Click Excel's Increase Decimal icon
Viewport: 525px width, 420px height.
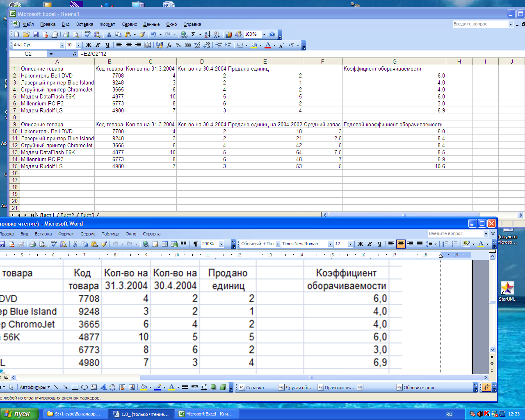point(197,45)
